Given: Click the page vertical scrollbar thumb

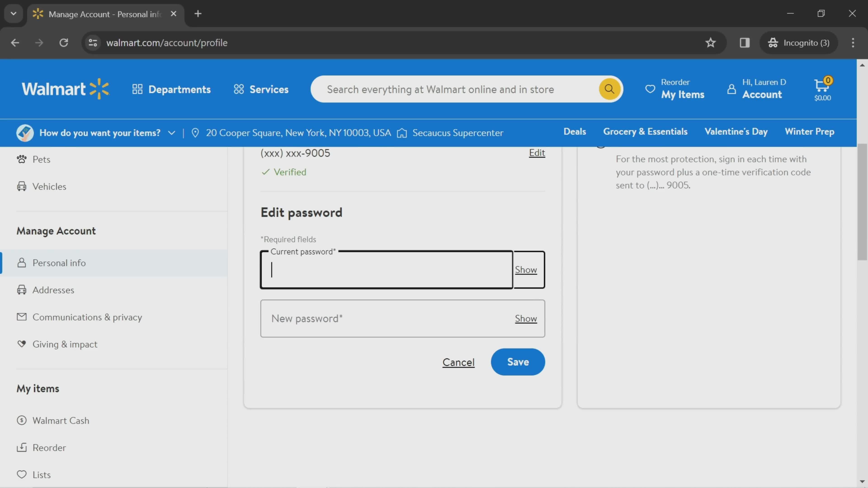Looking at the screenshot, I should click(862, 202).
